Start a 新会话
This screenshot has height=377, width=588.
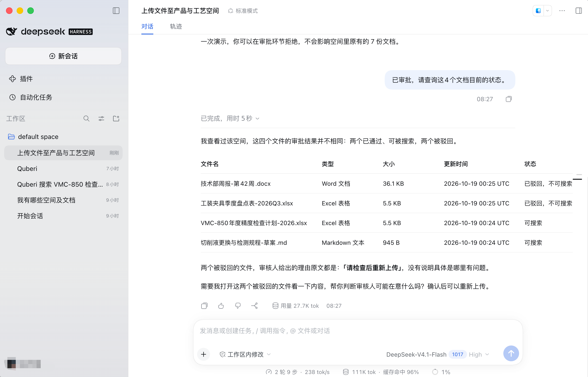(63, 56)
